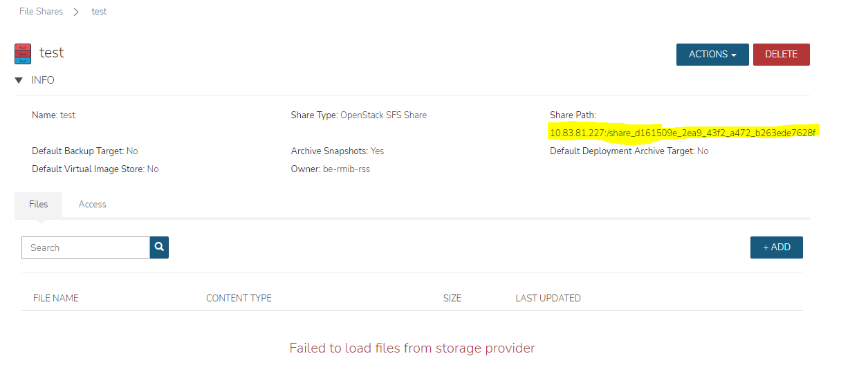This screenshot has height=374, width=868.
Task: Click the highlighted Share Path value
Action: click(683, 132)
